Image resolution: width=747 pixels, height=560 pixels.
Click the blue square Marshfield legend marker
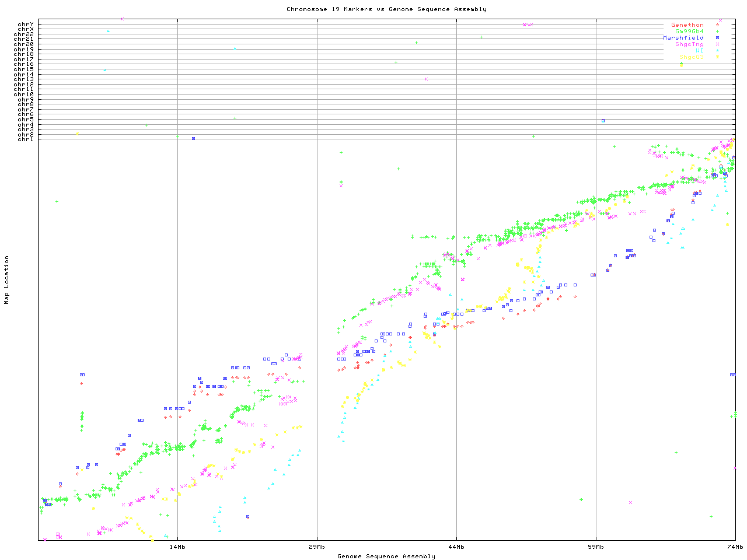click(717, 38)
